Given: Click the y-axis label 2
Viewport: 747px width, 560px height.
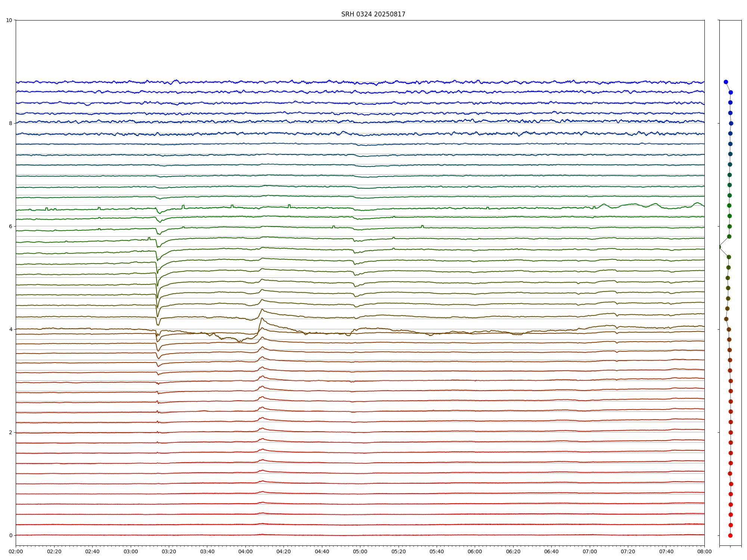Looking at the screenshot, I should tap(10, 432).
